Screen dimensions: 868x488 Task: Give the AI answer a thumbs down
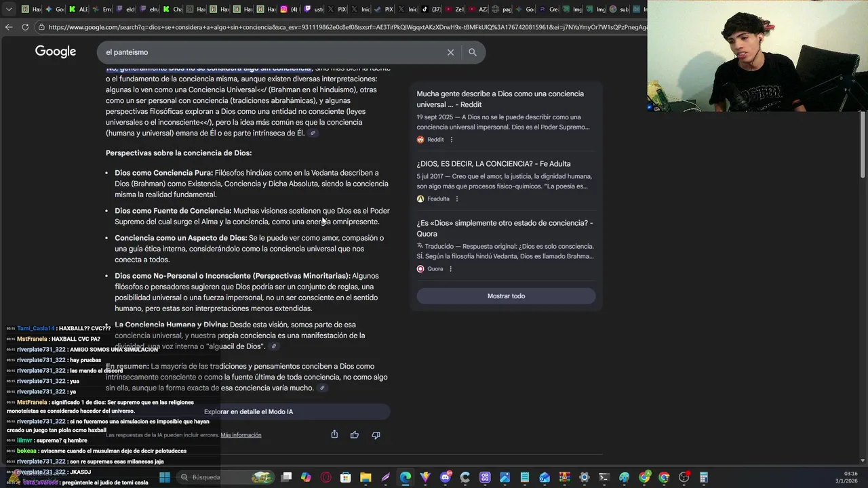click(376, 435)
